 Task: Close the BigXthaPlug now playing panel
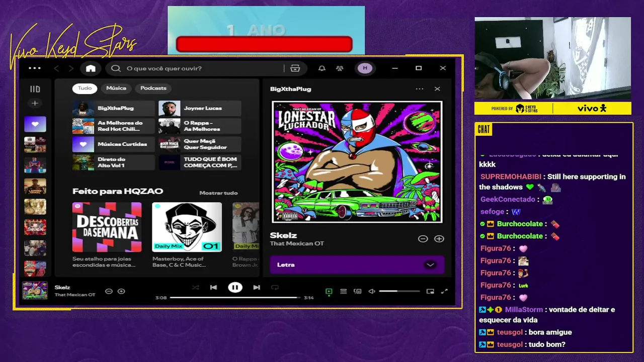[x=437, y=89]
